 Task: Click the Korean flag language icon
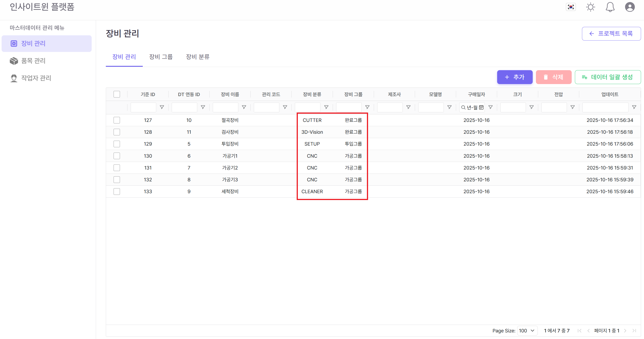click(x=571, y=7)
